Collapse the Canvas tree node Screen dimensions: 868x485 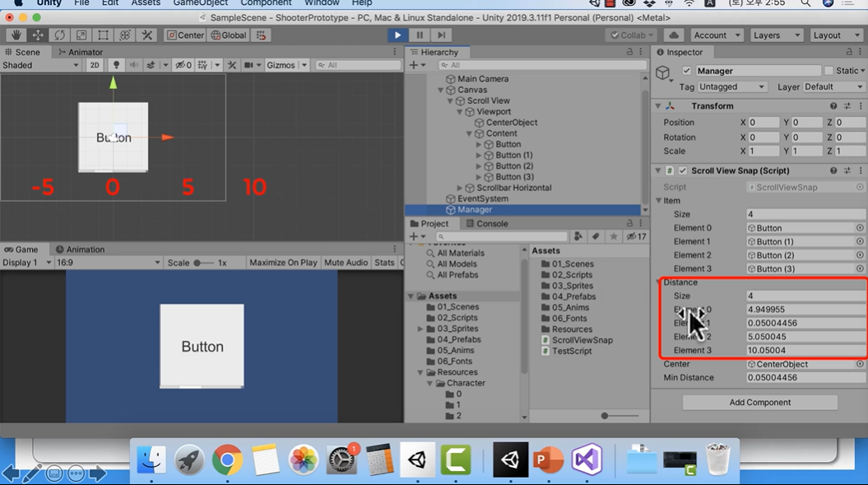click(441, 90)
